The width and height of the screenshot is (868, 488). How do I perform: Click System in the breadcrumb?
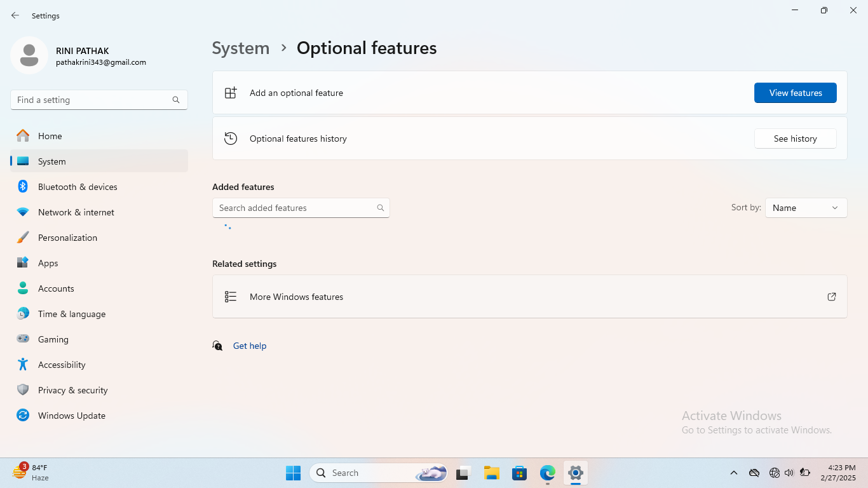[x=241, y=48]
